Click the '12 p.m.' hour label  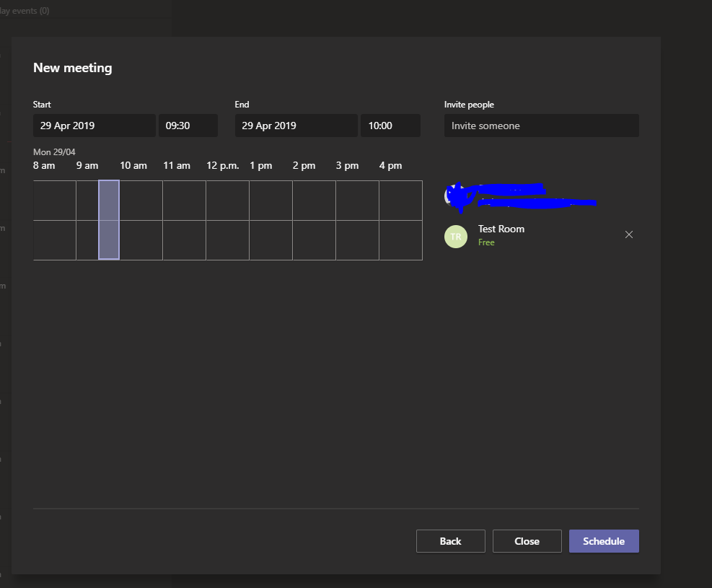point(222,166)
